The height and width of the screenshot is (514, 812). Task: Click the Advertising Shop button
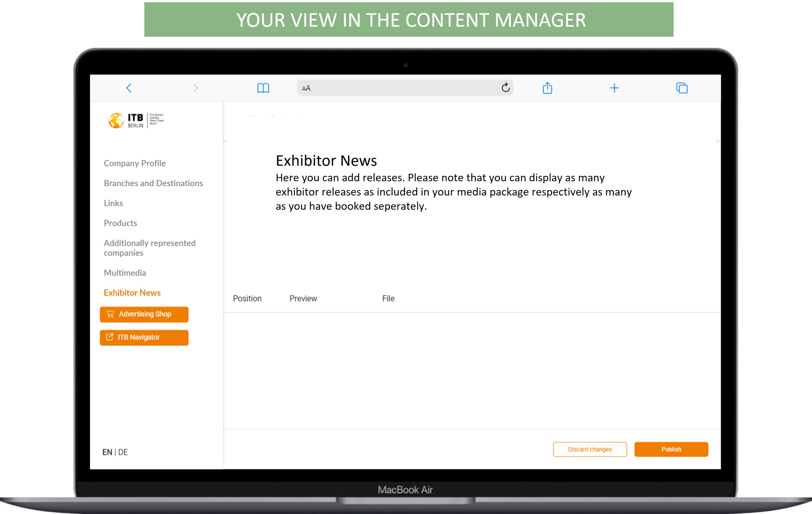click(144, 314)
